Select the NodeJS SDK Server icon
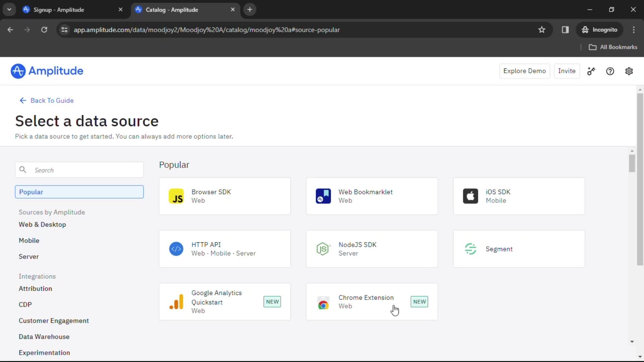 323,248
